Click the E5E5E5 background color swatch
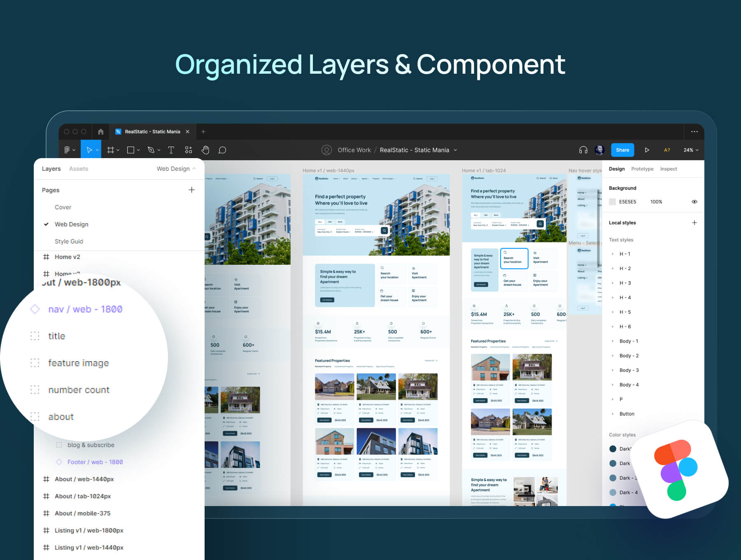741x560 pixels. (613, 202)
